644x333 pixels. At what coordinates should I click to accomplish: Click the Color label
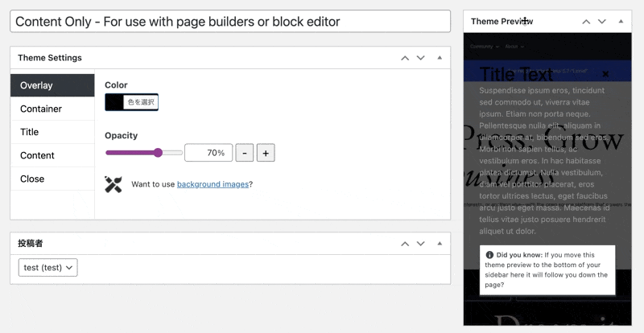pos(116,85)
